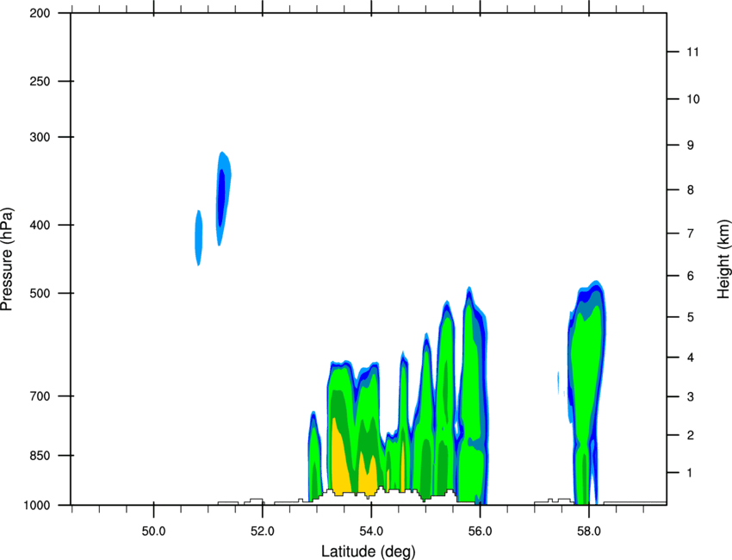This screenshot has width=732, height=560.
Task: Click the 850 pressure tick label
Action: [40, 456]
